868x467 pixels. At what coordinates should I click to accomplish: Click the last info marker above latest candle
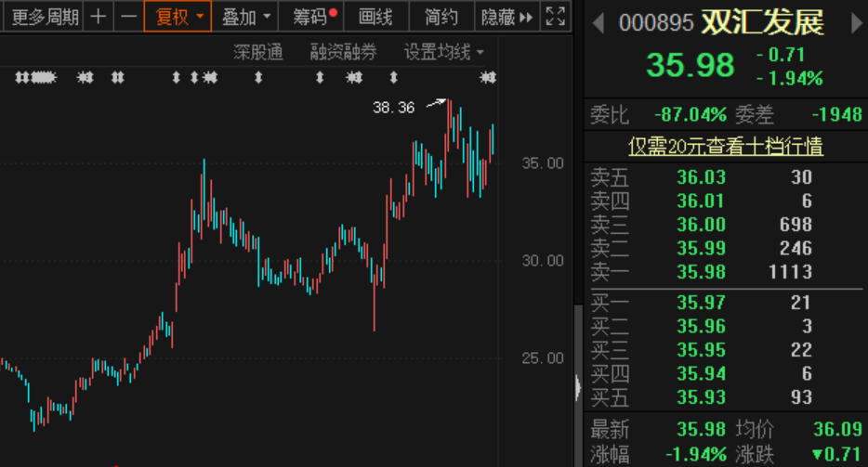coord(483,77)
